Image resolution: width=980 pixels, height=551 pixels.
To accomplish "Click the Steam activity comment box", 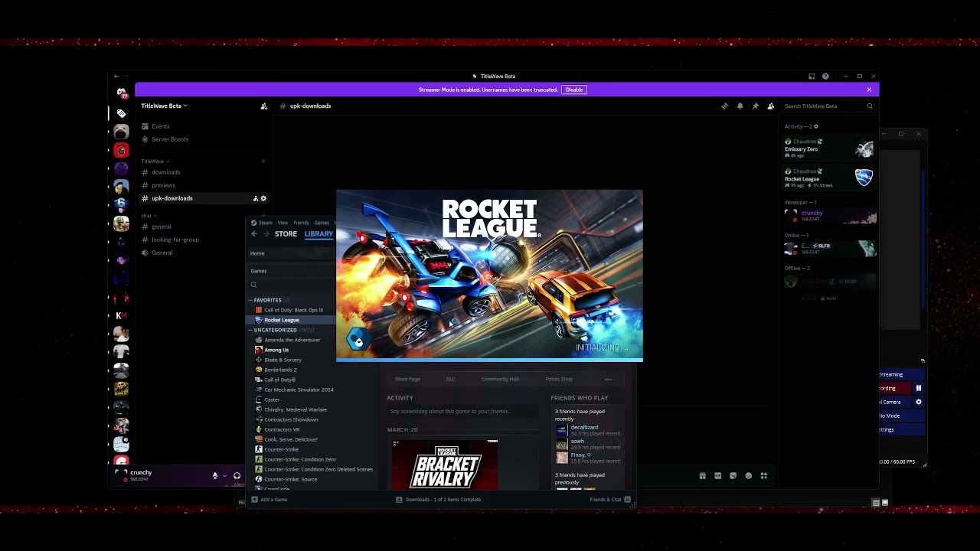I will pos(462,412).
